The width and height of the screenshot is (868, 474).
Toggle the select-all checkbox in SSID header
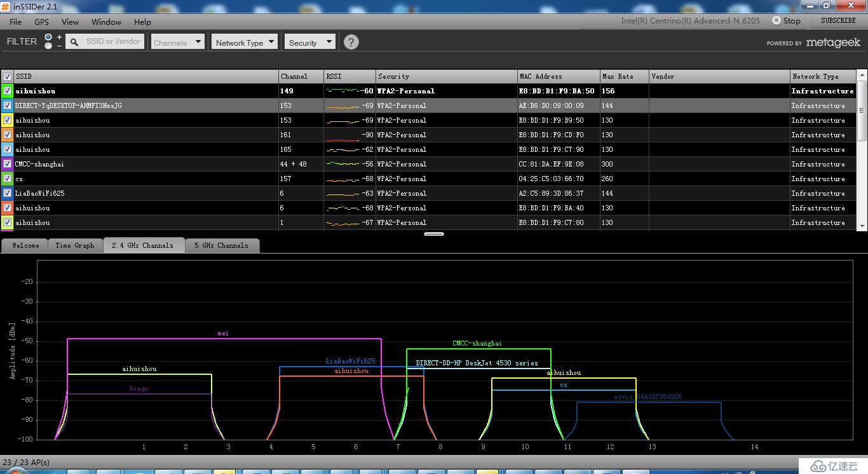[x=7, y=76]
